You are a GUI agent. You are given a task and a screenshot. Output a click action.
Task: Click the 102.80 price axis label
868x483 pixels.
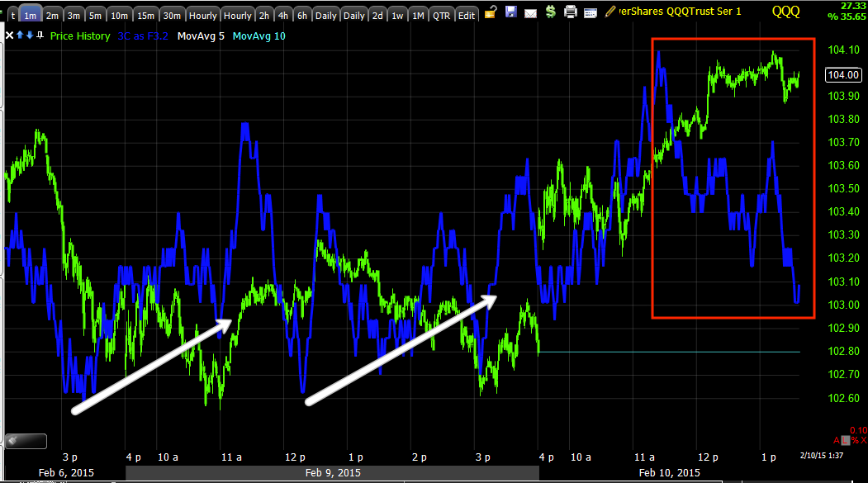[843, 352]
